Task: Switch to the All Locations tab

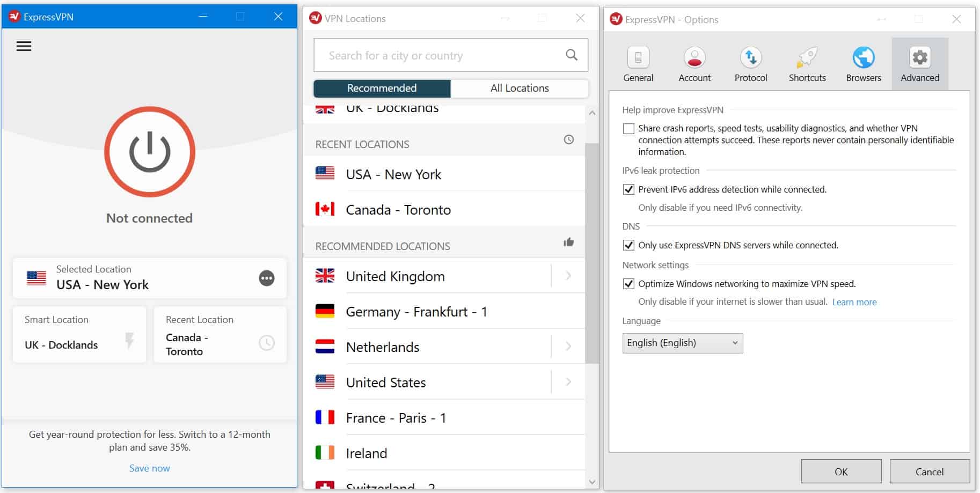Action: (519, 89)
